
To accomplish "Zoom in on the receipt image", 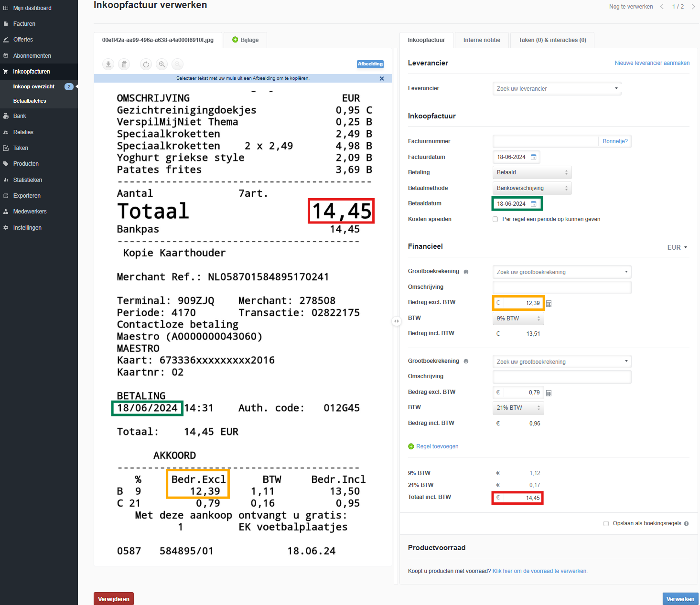I will [x=162, y=64].
